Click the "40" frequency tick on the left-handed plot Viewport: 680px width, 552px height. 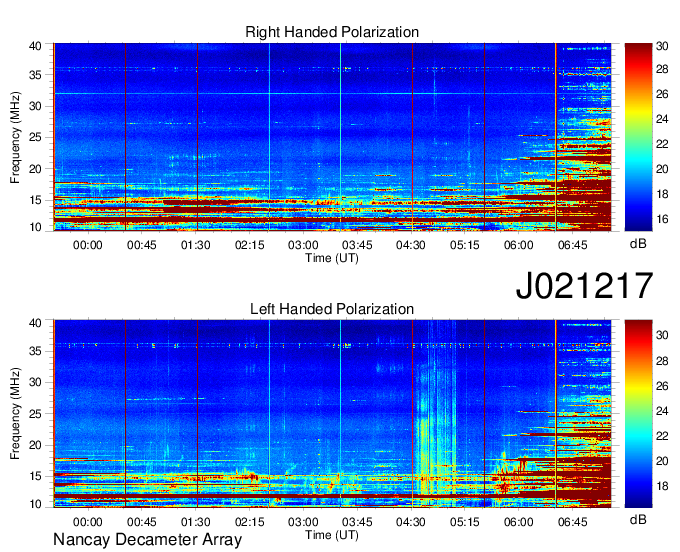pos(35,323)
